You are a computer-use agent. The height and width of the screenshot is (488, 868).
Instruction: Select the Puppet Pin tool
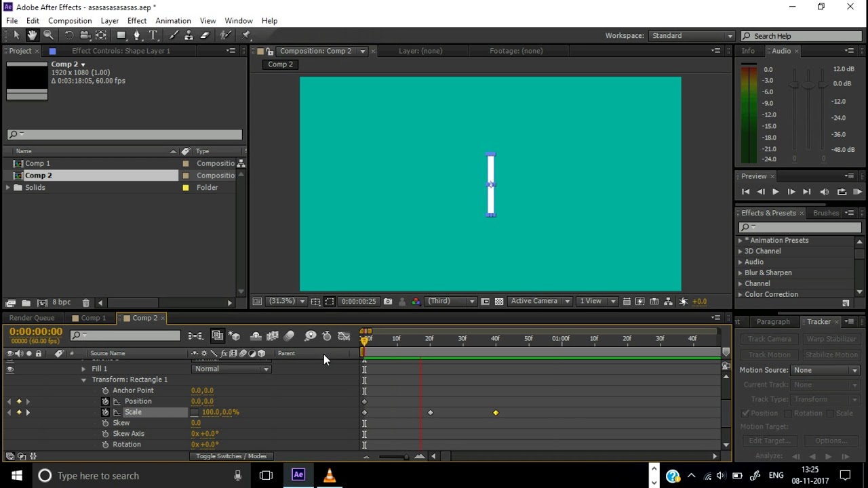click(246, 35)
